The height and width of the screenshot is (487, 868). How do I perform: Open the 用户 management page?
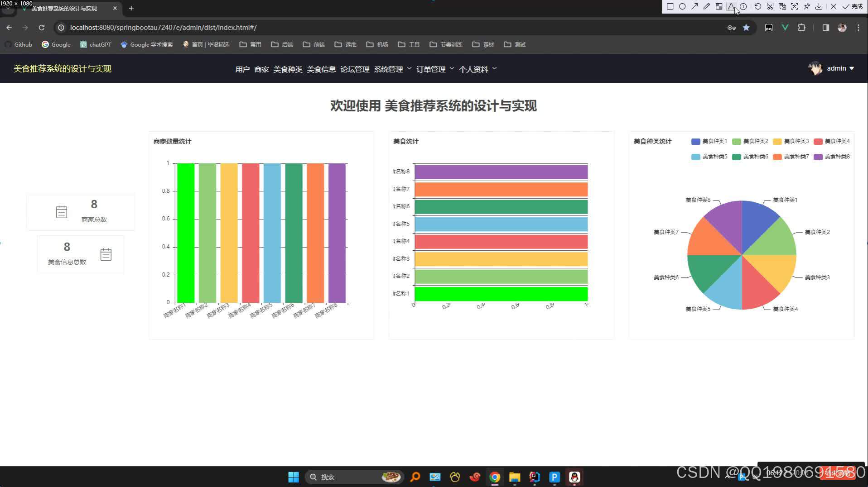tap(242, 69)
